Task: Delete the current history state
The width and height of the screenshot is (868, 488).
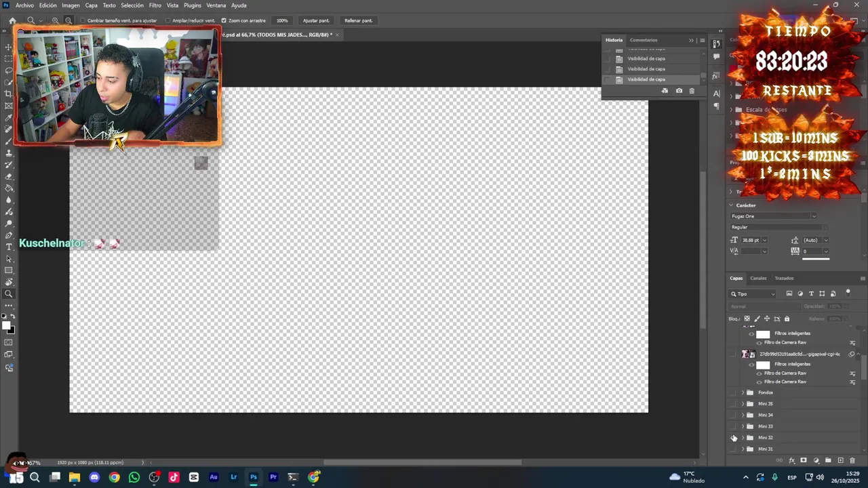Action: pos(692,91)
